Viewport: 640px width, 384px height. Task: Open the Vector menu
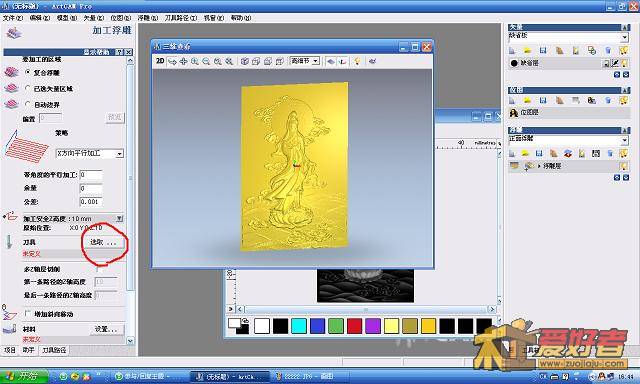(93, 18)
